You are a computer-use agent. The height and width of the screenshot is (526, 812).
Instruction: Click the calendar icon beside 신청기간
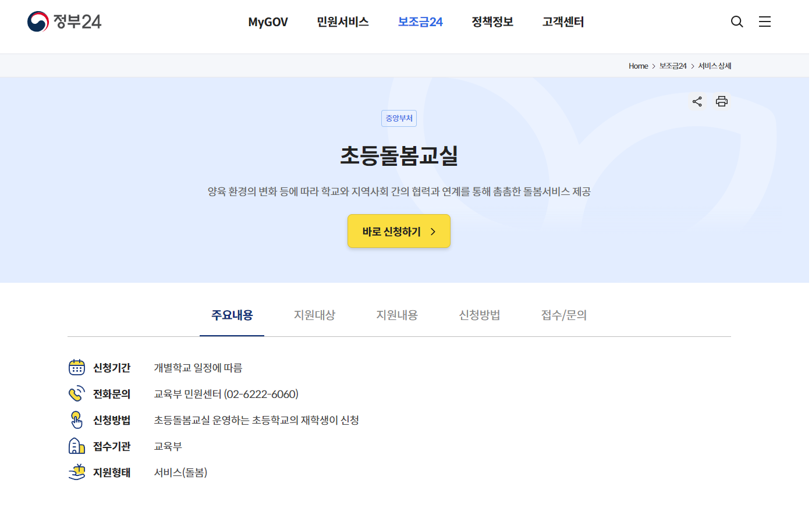[77, 367]
